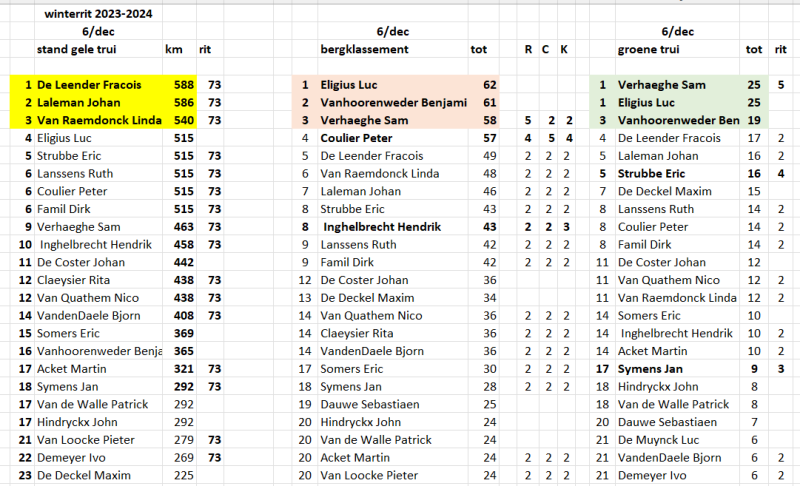Screen dimensions: 800x486
Task: Select bold "Coulier Peter" in bergklassement
Action: point(356,137)
